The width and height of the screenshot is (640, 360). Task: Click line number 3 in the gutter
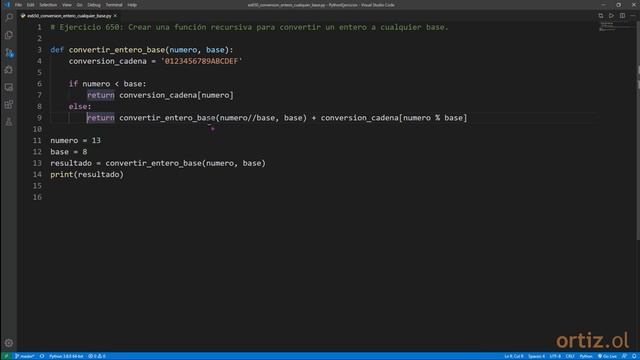(x=39, y=50)
